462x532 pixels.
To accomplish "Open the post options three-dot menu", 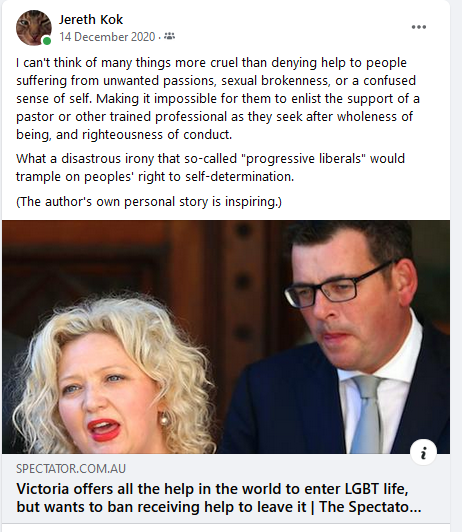I will [419, 27].
